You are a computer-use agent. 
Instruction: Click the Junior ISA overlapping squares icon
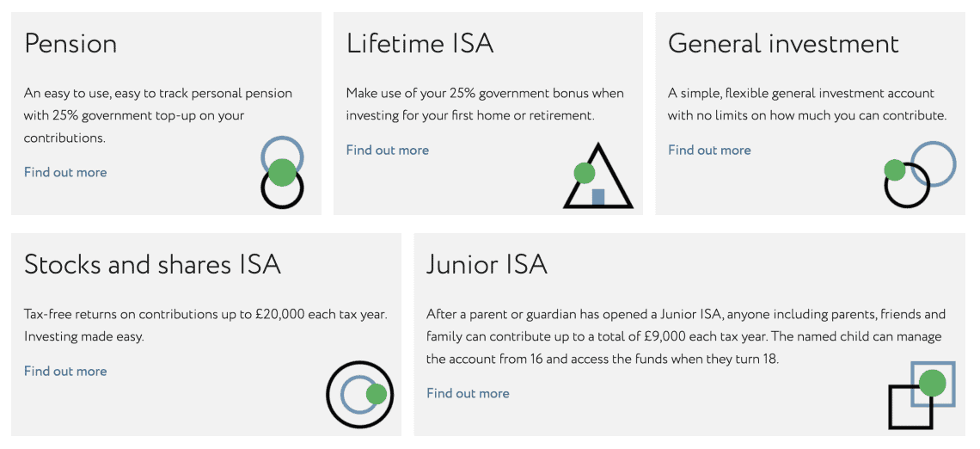click(922, 395)
